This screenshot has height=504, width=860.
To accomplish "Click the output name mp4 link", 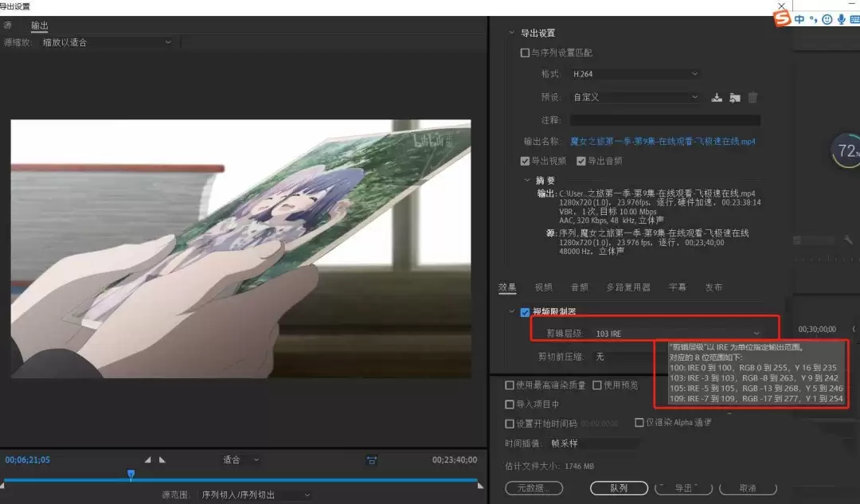I will pos(663,142).
